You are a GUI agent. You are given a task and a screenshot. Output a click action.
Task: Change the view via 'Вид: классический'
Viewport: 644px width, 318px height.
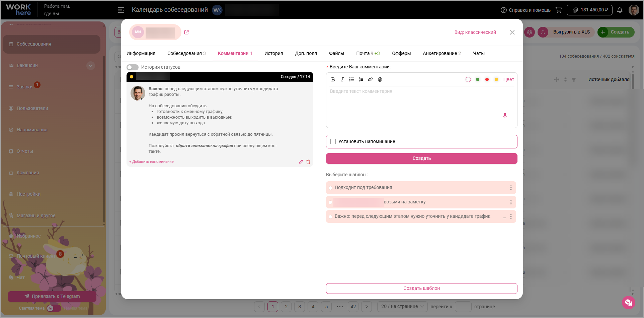[475, 32]
